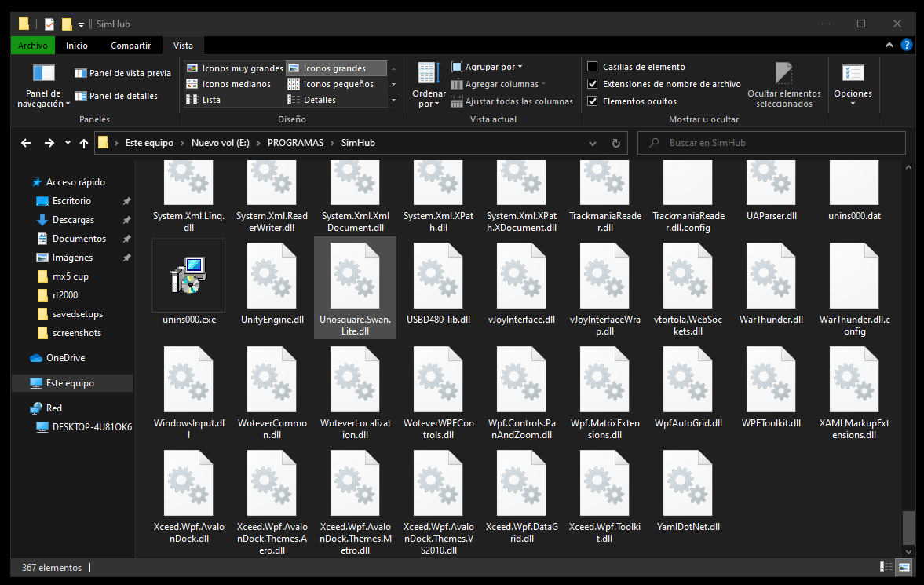924x585 pixels.
Task: Select the vJoyInterface.dll file
Action: 521,283
